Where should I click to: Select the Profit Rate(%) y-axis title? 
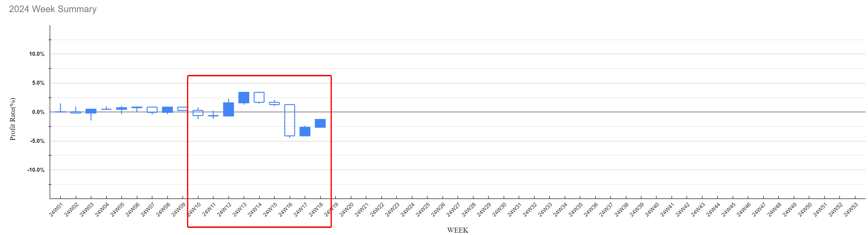12,119
